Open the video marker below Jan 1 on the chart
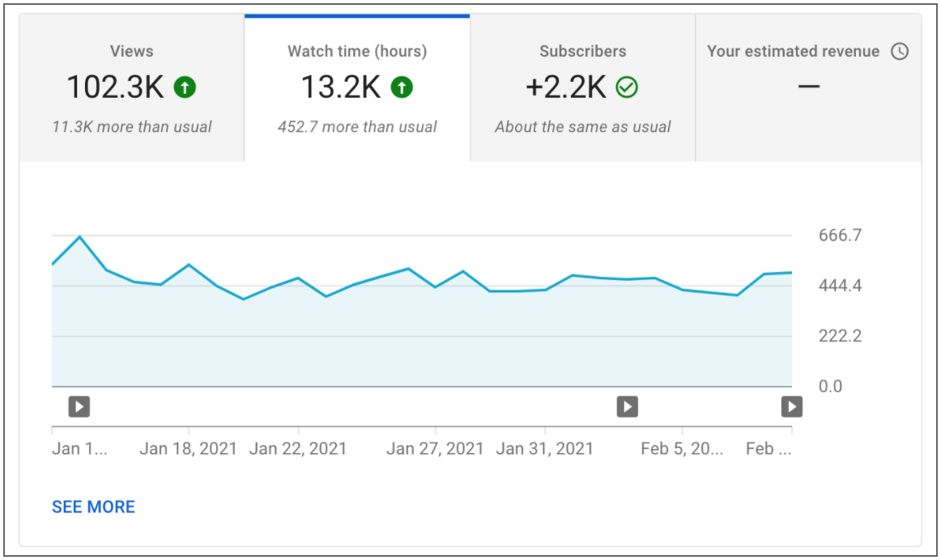941x560 pixels. [79, 406]
